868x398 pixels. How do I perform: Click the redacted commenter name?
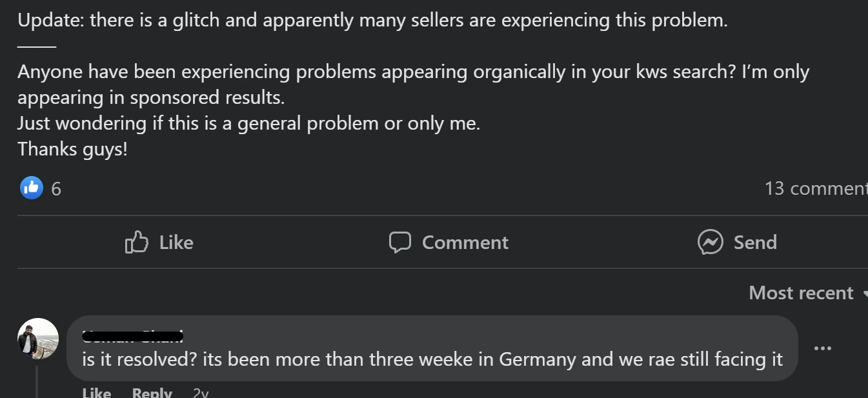tap(133, 335)
